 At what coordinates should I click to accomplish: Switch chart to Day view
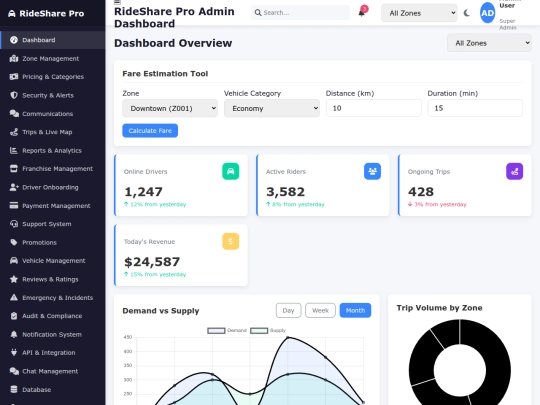click(x=289, y=310)
